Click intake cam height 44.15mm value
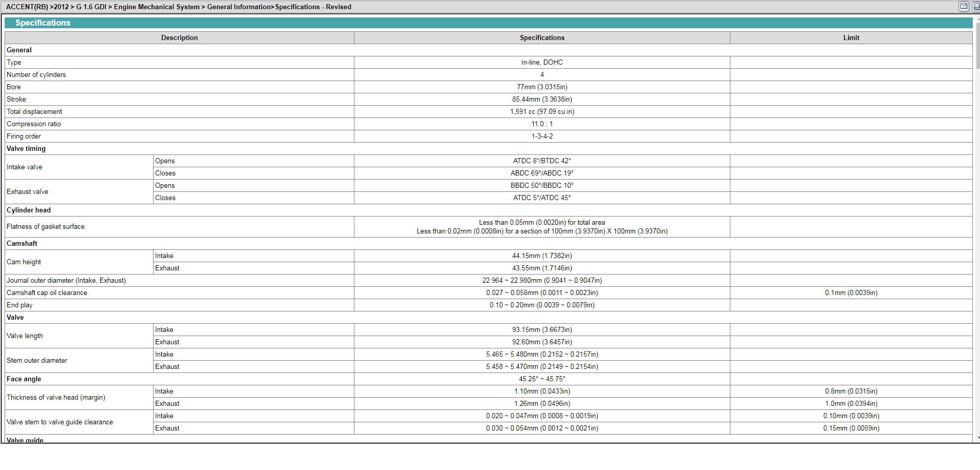This screenshot has width=980, height=470. [x=542, y=256]
